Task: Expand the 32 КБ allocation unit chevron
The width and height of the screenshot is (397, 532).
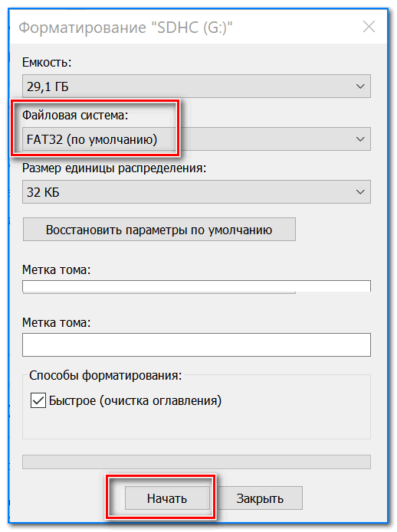Action: 360,192
